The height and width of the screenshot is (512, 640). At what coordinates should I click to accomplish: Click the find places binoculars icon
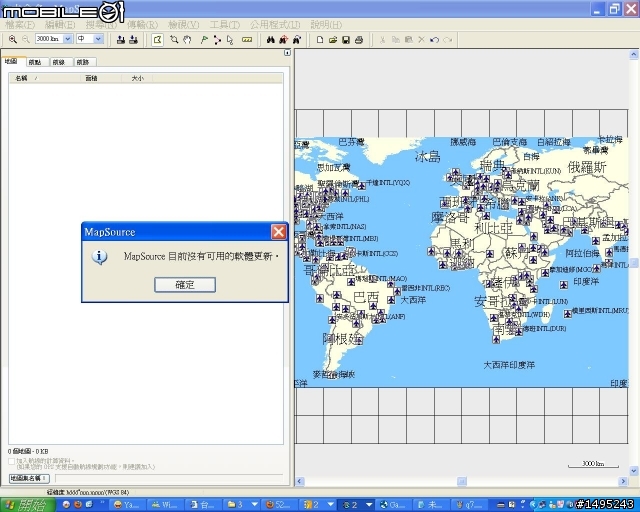(x=271, y=40)
